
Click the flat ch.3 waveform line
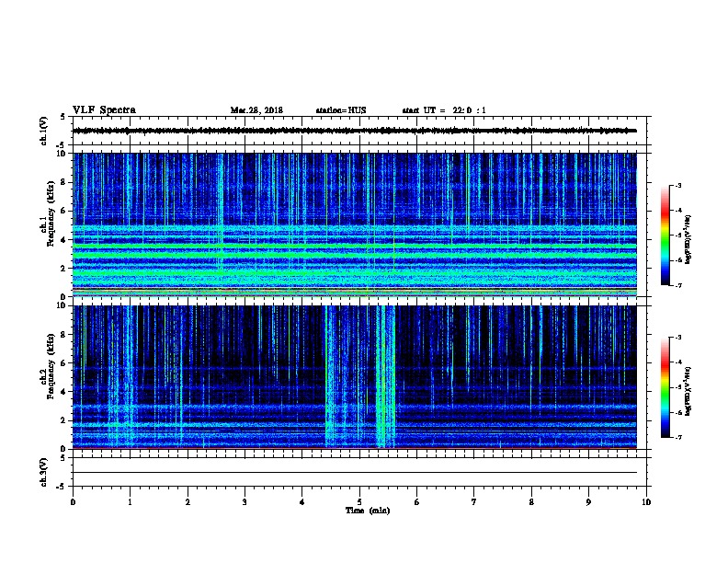coord(355,473)
